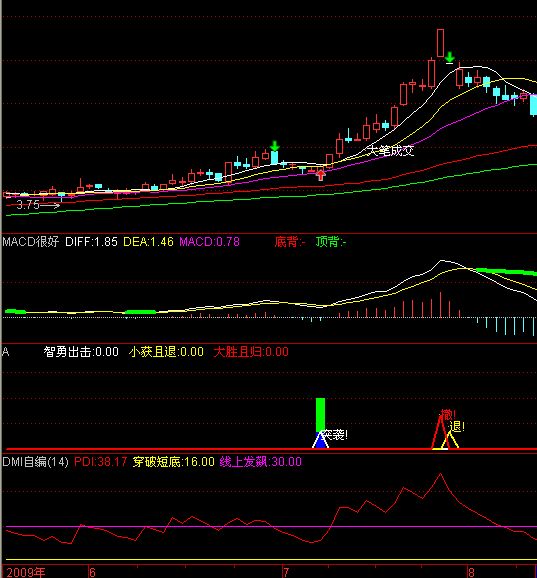
Task: Click the green down arrow above the large cyan July candle
Action: click(x=274, y=146)
